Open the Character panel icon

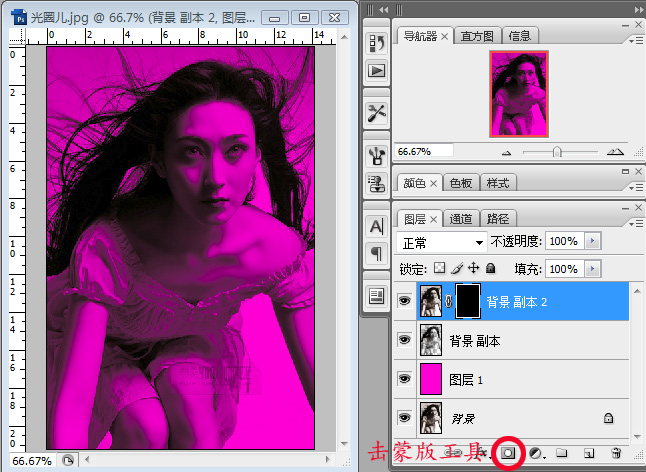tap(377, 226)
